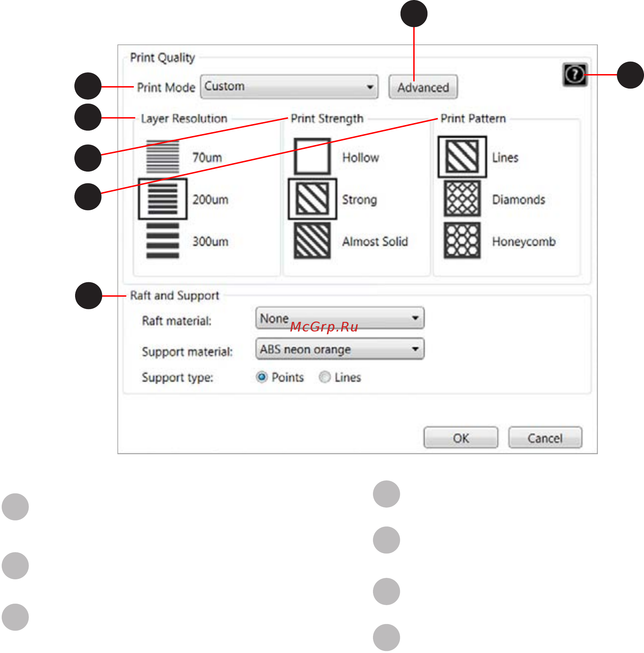This screenshot has height=653, width=644.
Task: Open the Advanced settings button
Action: pyautogui.click(x=423, y=87)
